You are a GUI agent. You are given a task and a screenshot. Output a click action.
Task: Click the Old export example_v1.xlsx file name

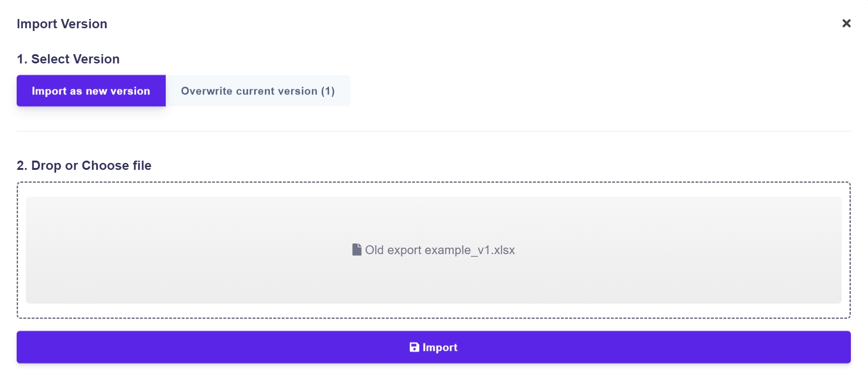pyautogui.click(x=439, y=250)
